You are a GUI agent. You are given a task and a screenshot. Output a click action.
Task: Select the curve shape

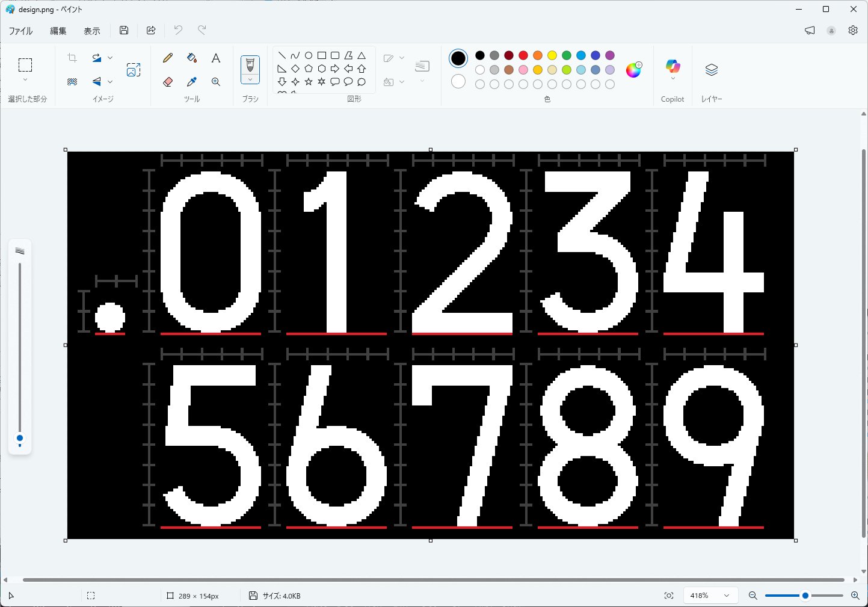(x=295, y=55)
